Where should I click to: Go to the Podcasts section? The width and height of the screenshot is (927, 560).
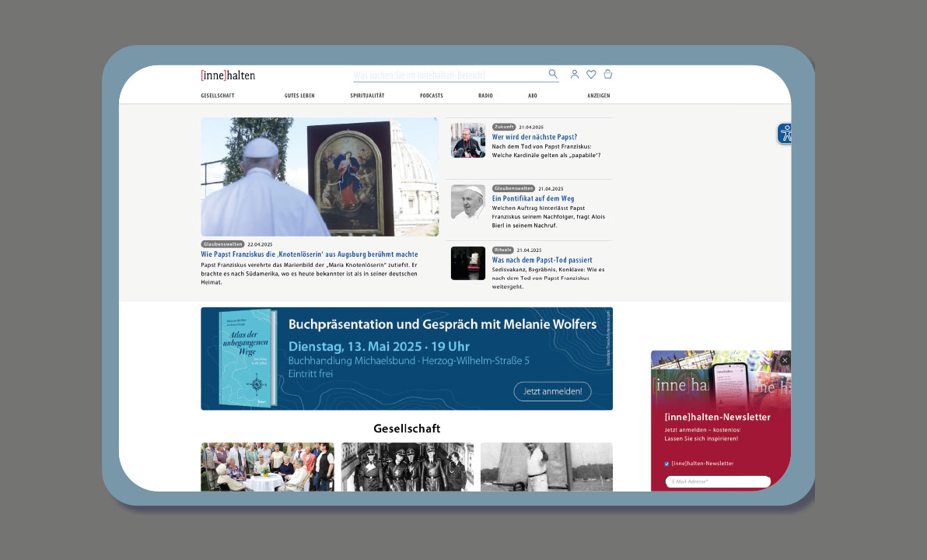(432, 96)
